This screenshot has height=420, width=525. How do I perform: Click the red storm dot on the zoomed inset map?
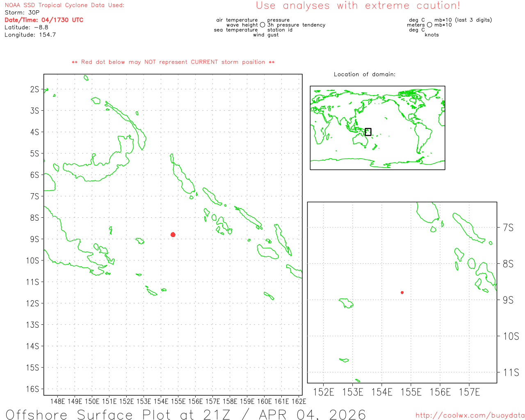pos(402,292)
